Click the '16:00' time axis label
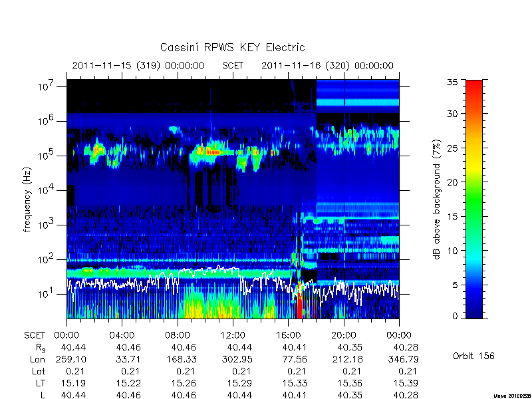 coord(288,335)
